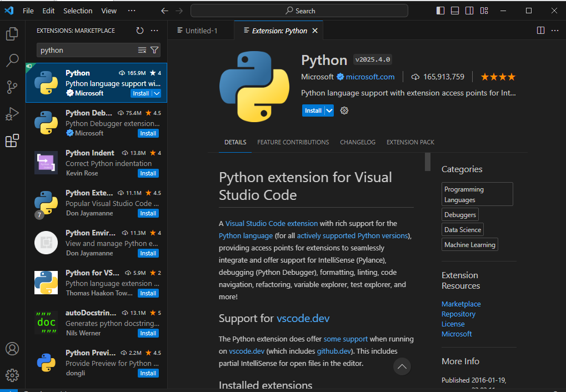Toggle the bottom panel layout icon
The image size is (566, 392).
pos(455,11)
